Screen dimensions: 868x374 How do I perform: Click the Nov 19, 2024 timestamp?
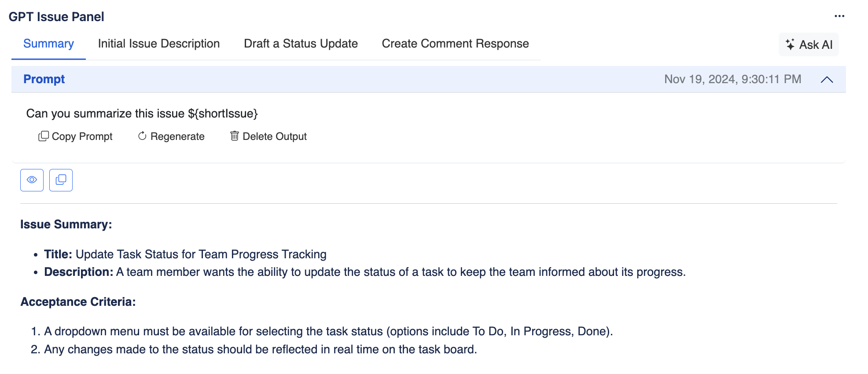(x=732, y=79)
